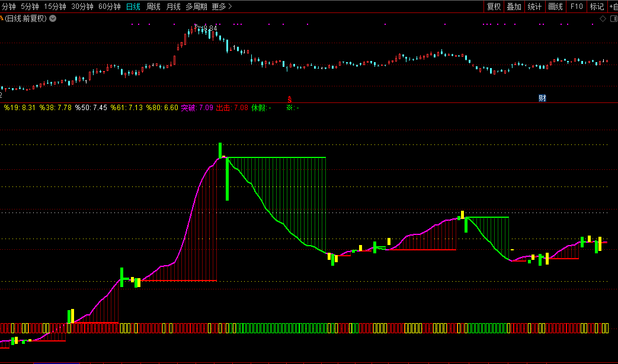Click the +自 add to watchlist button
The height and width of the screenshot is (364, 618).
click(613, 7)
